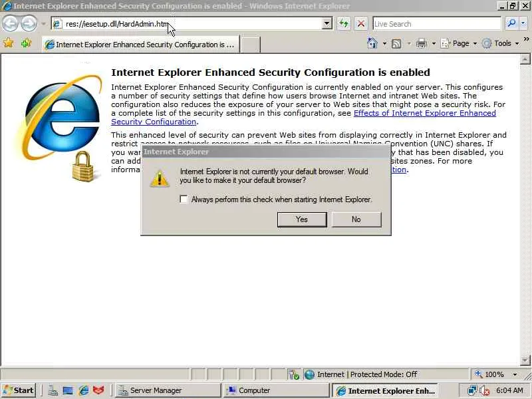Open Favorites Center star icon
Viewport: 532px width, 399px height.
tap(8, 43)
